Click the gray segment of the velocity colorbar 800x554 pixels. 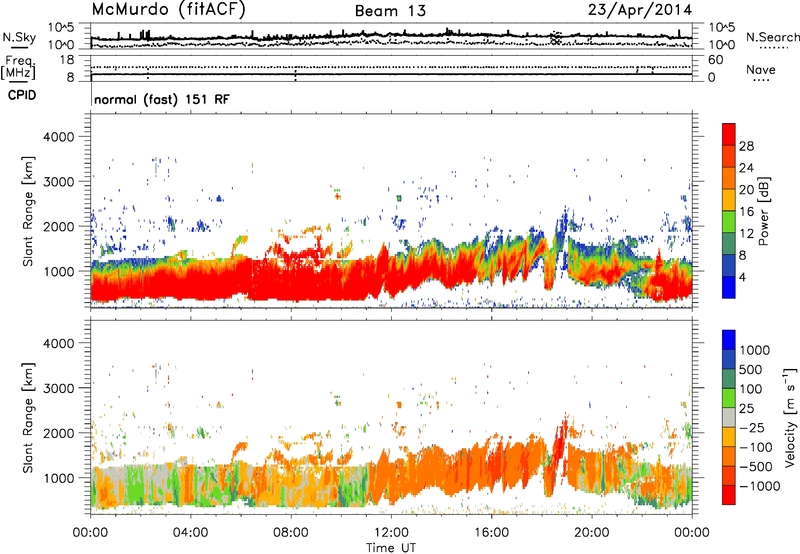[x=729, y=417]
